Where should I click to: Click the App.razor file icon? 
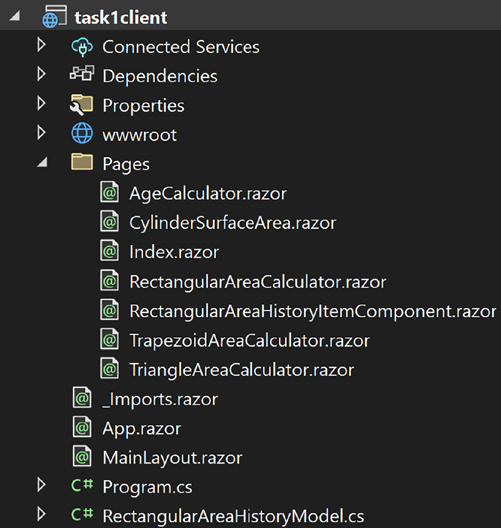(x=82, y=427)
